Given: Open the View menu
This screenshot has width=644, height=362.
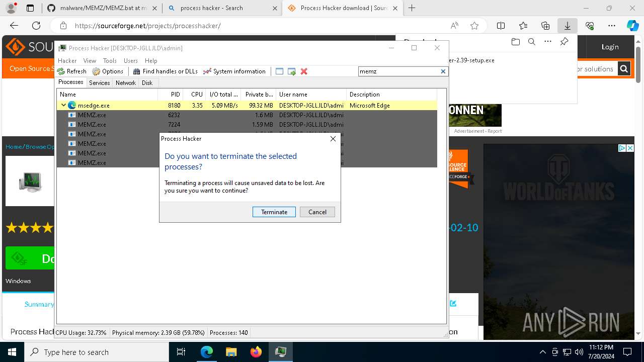Looking at the screenshot, I should click(90, 60).
